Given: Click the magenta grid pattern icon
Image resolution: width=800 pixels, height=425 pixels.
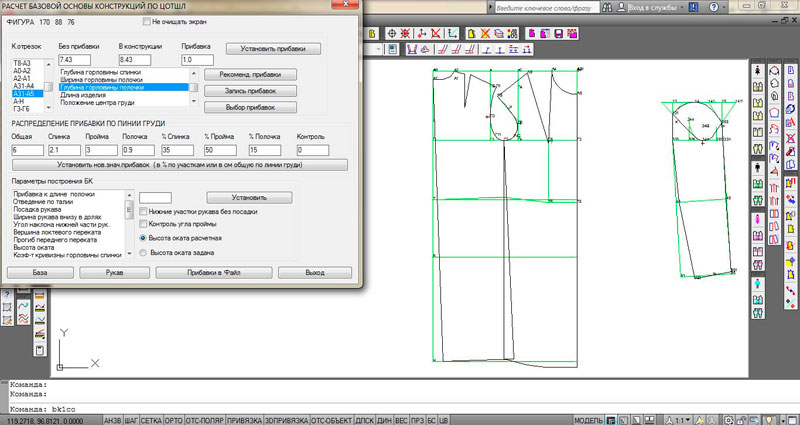Looking at the screenshot, I should point(572,33).
